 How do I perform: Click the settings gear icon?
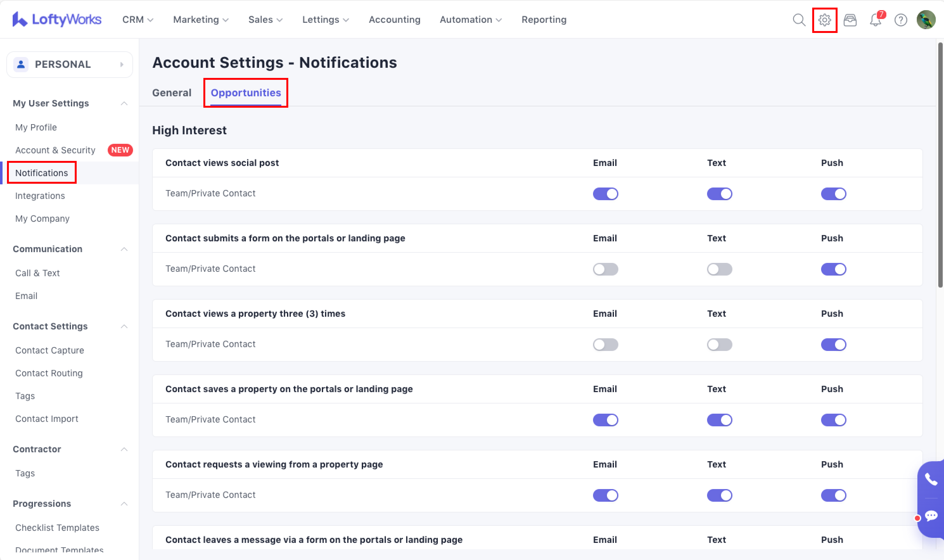click(824, 20)
